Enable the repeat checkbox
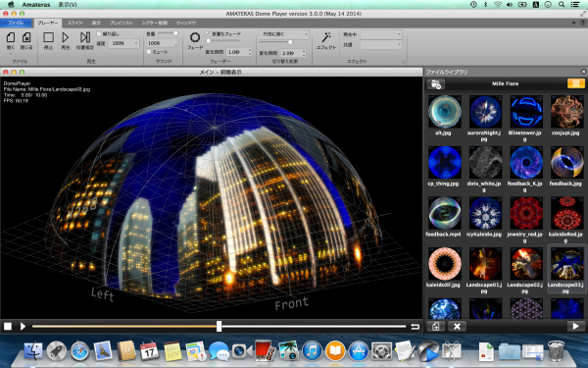The height and width of the screenshot is (368, 588). click(99, 33)
